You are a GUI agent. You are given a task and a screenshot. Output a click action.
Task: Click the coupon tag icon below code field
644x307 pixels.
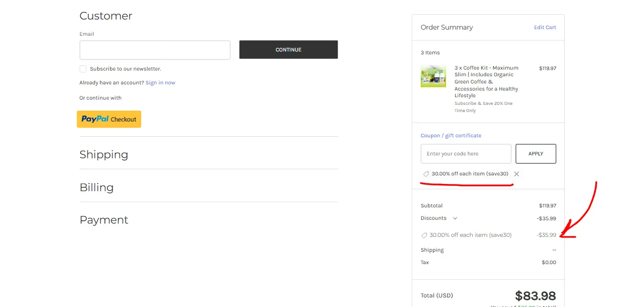[x=426, y=174]
